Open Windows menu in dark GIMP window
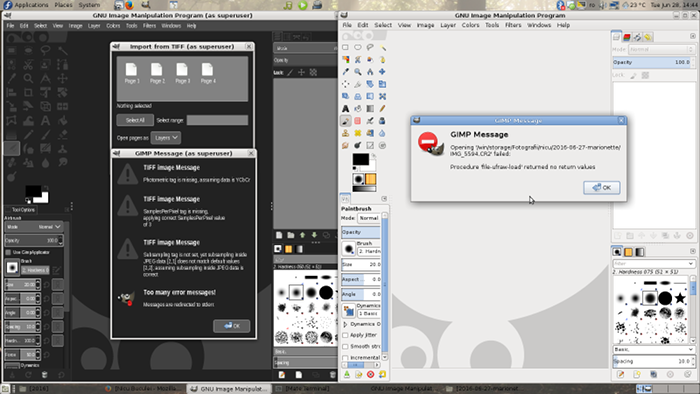The width and height of the screenshot is (700, 394). 171,26
